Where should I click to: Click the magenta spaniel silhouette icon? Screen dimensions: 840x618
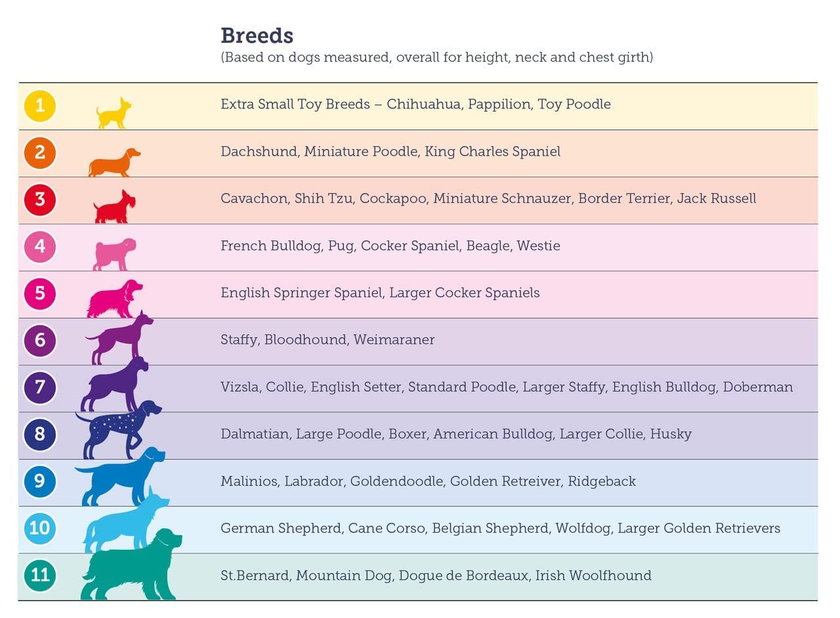point(113,301)
